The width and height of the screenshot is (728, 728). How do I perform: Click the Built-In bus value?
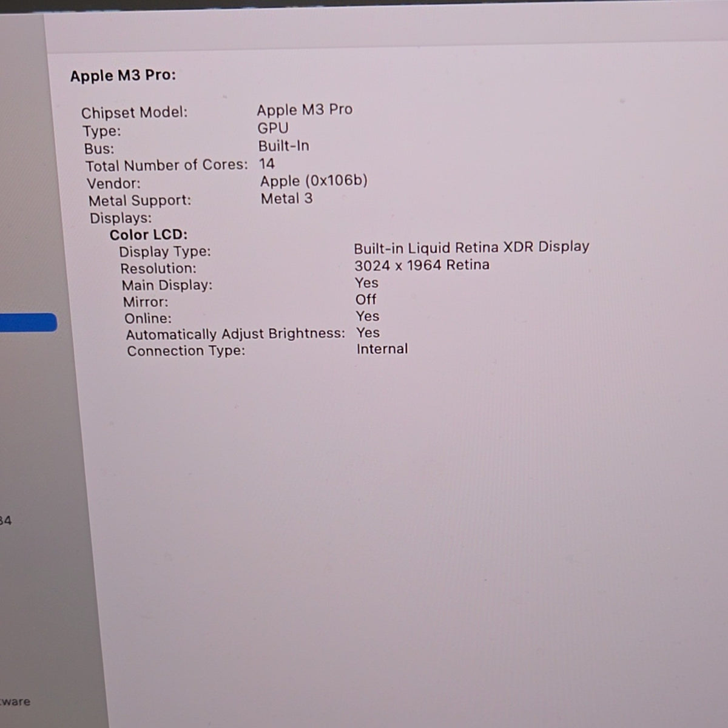pyautogui.click(x=284, y=146)
